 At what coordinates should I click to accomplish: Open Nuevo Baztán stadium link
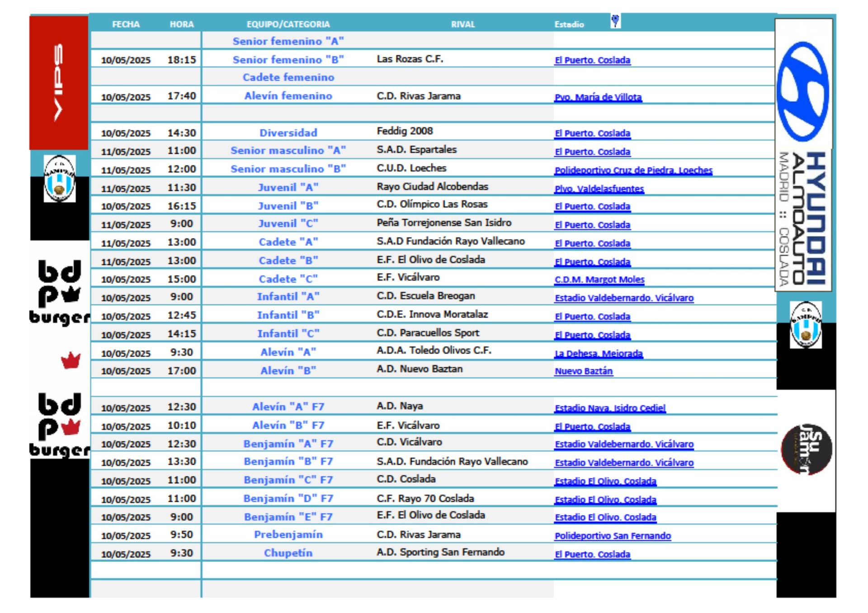coord(584,371)
